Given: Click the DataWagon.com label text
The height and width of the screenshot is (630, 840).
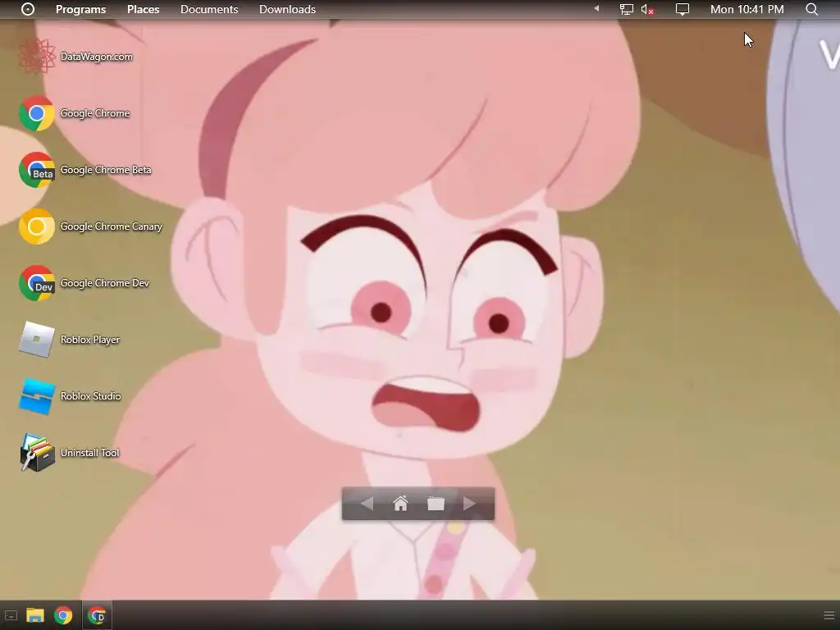Looking at the screenshot, I should tap(97, 57).
